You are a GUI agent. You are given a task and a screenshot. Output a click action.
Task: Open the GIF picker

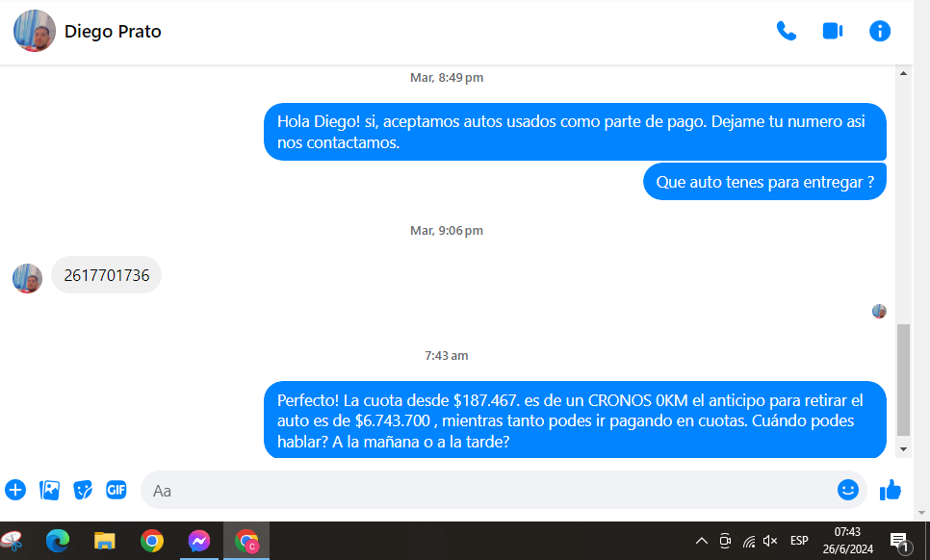tap(116, 490)
